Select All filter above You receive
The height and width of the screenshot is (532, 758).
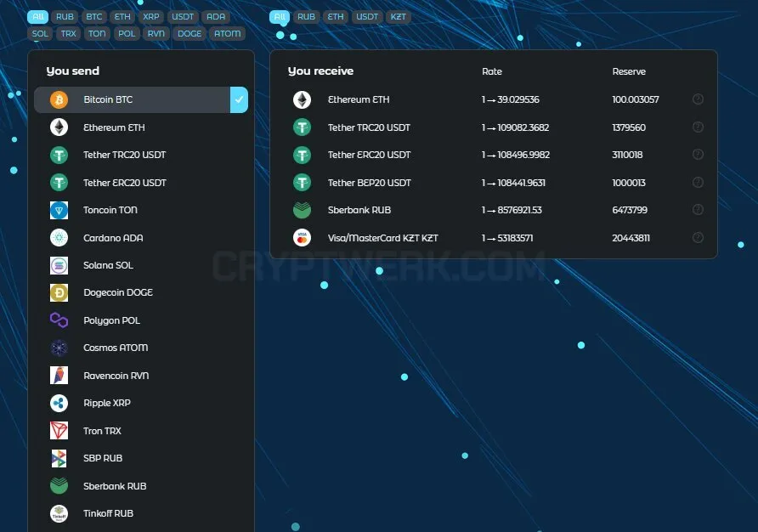[280, 16]
